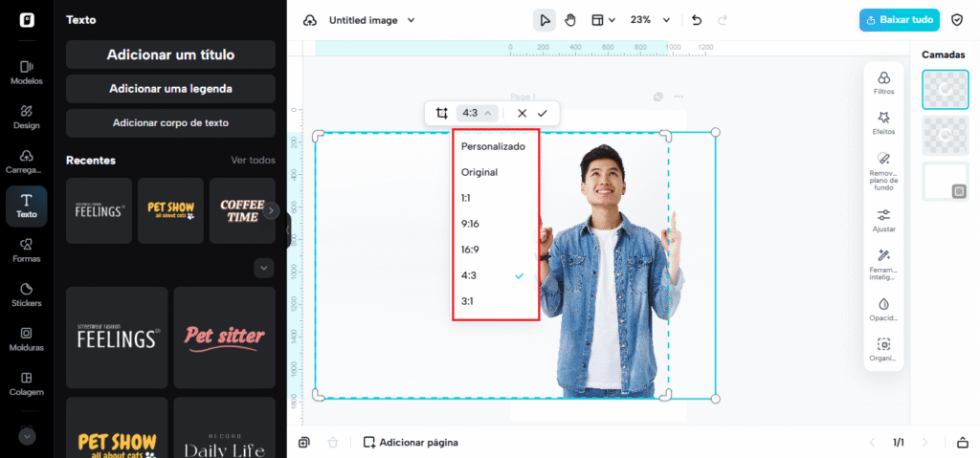Open Stickers in the left sidebar

pos(27,295)
